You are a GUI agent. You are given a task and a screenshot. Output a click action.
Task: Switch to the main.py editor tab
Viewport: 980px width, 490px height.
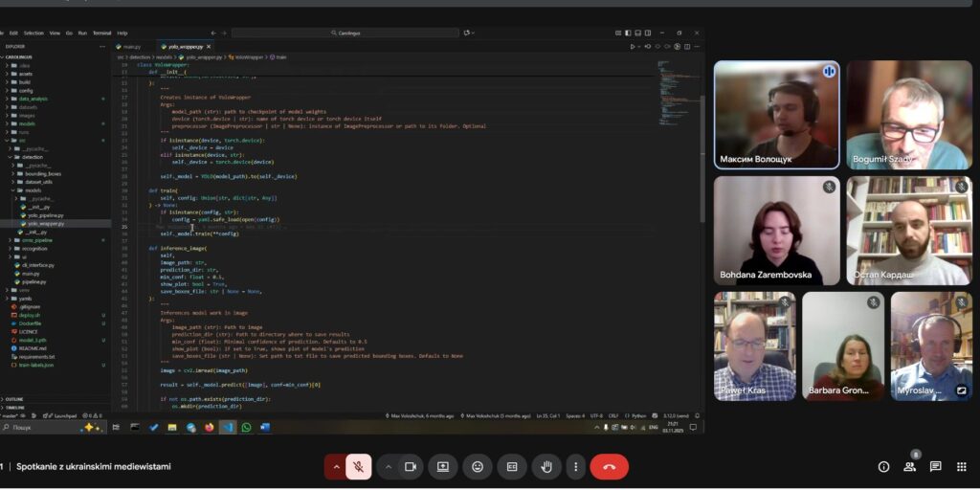pyautogui.click(x=132, y=47)
